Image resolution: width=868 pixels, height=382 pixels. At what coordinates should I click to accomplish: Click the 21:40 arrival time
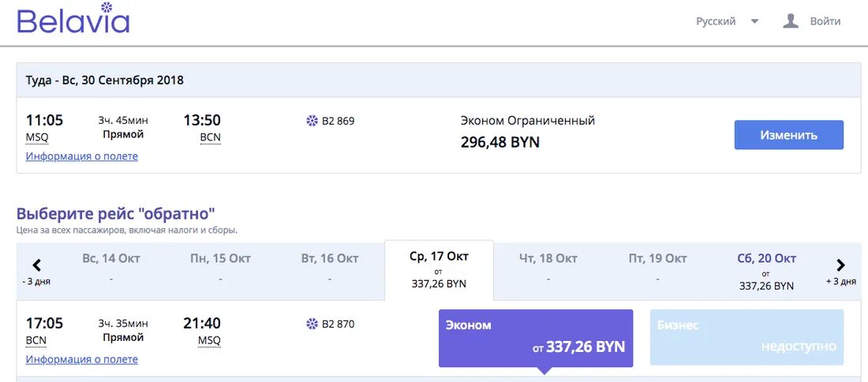click(202, 324)
